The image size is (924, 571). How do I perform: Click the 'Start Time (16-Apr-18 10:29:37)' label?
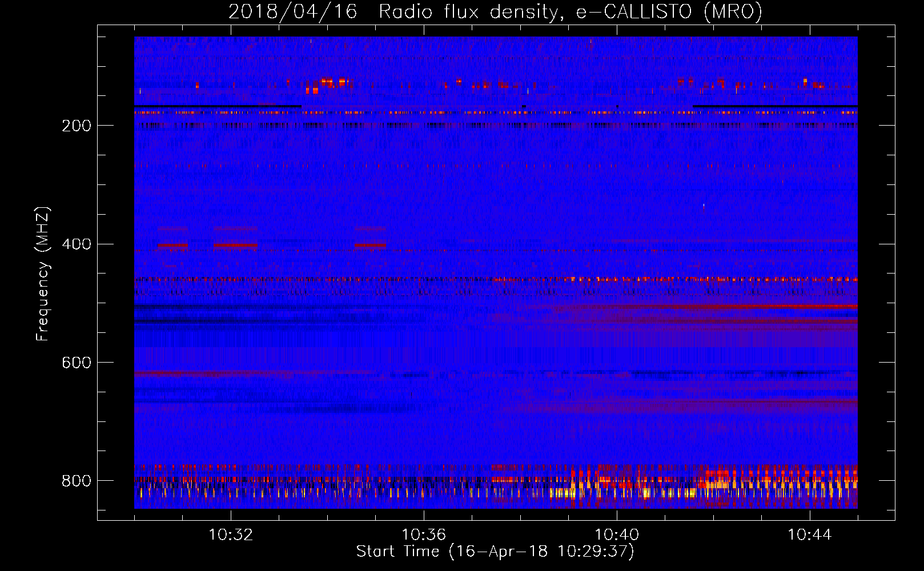click(x=495, y=552)
